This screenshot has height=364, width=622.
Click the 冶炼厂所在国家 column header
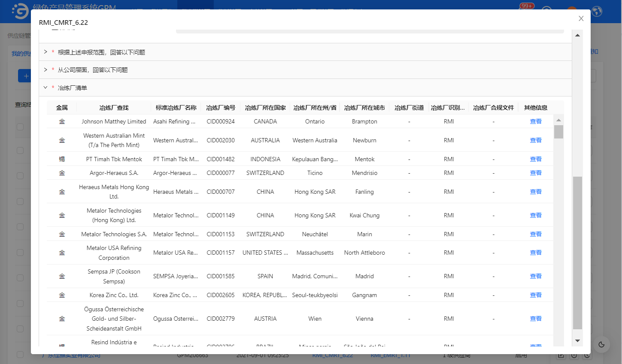click(x=265, y=108)
